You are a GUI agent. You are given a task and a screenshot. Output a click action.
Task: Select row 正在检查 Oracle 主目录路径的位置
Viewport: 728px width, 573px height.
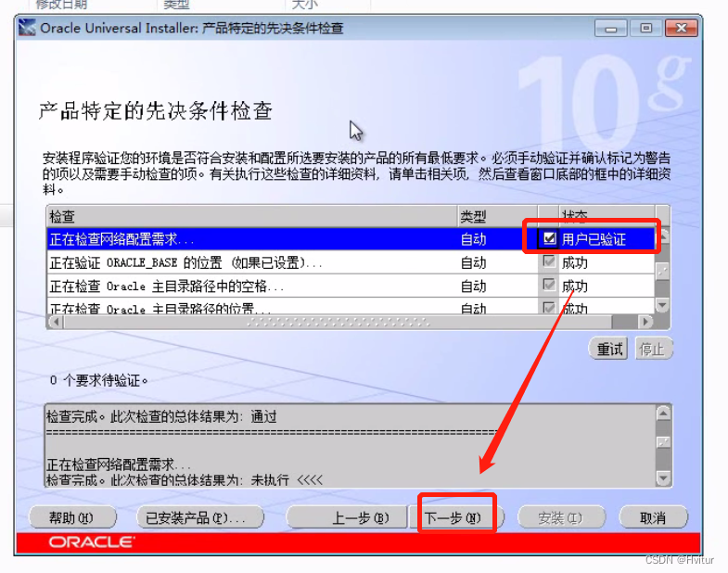point(351,307)
